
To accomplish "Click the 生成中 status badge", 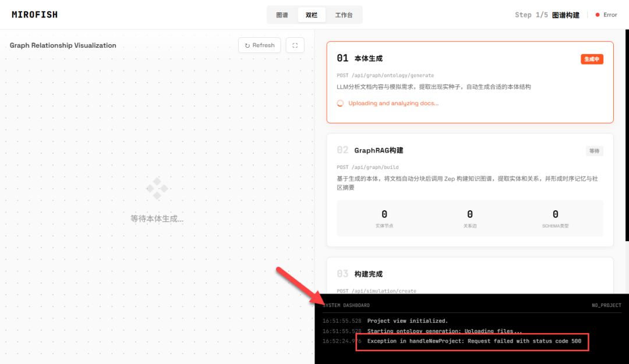I will coord(592,59).
